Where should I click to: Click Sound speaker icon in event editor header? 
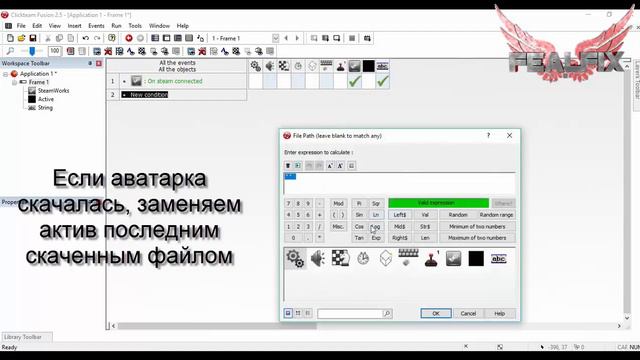pyautogui.click(x=270, y=66)
